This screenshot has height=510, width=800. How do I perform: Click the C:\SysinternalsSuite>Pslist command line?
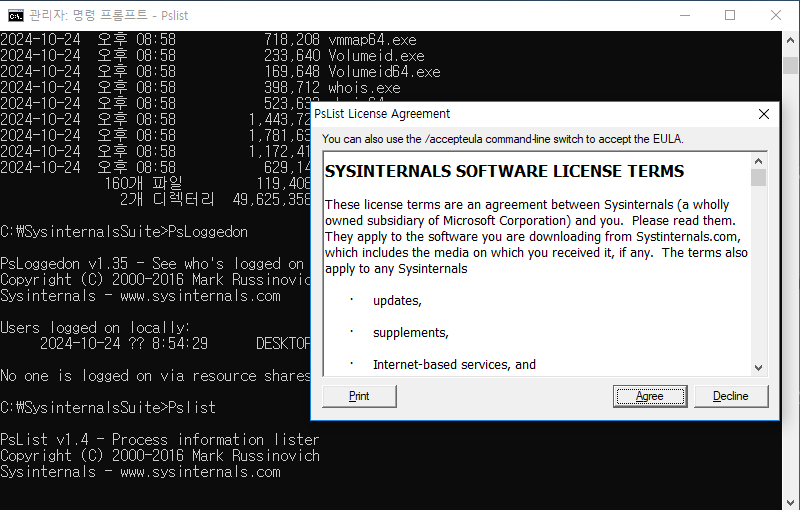[x=108, y=407]
